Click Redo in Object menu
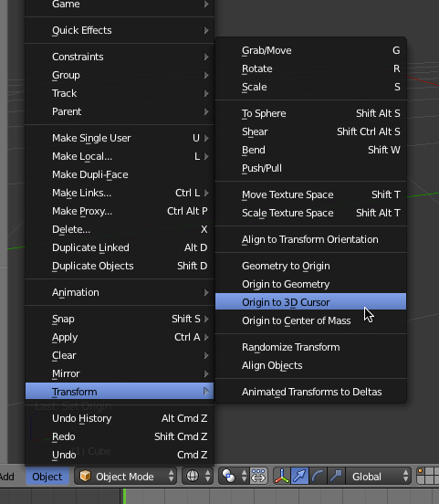Image resolution: width=439 pixels, height=504 pixels. pyautogui.click(x=120, y=436)
